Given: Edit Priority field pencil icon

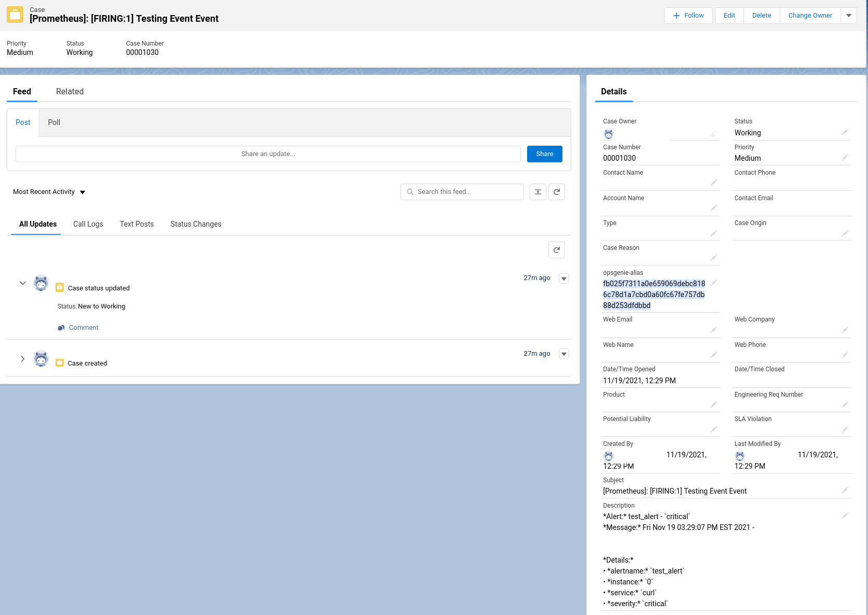Looking at the screenshot, I should [x=845, y=157].
